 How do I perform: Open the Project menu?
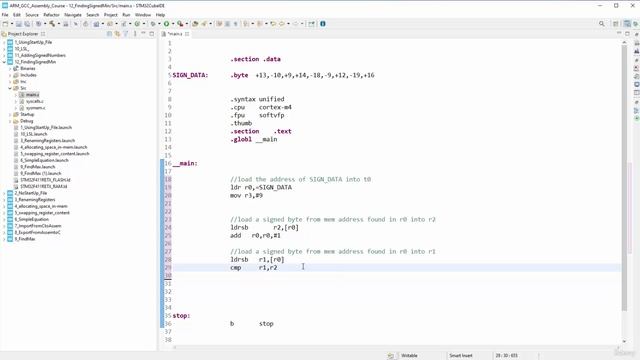click(x=111, y=15)
